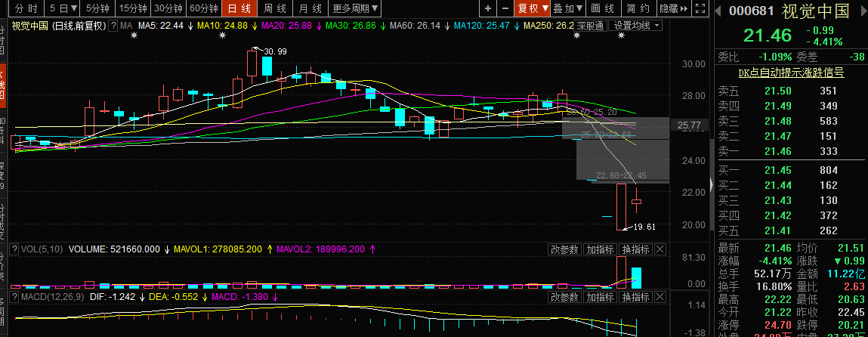Expand the 更多周期 period dropdown
Screen dimensions: 868x337
[356, 9]
